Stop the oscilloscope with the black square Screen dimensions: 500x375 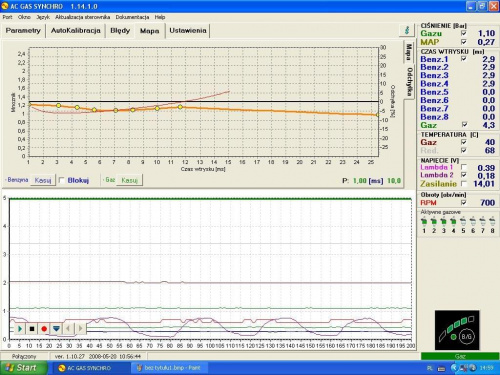(32, 329)
